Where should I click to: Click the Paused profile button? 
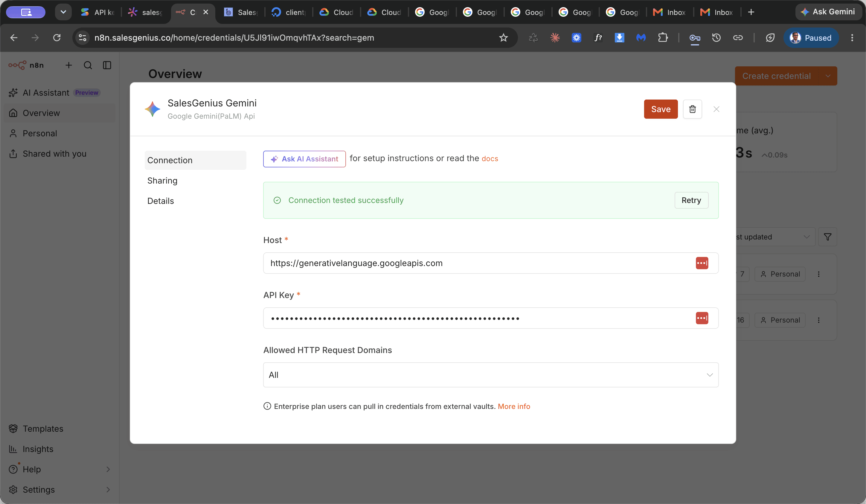click(811, 38)
